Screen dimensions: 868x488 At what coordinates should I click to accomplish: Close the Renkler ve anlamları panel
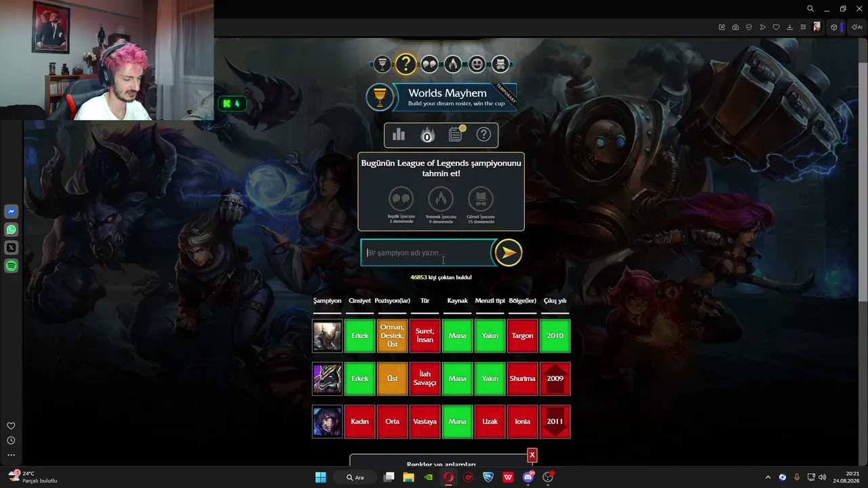[x=532, y=455]
